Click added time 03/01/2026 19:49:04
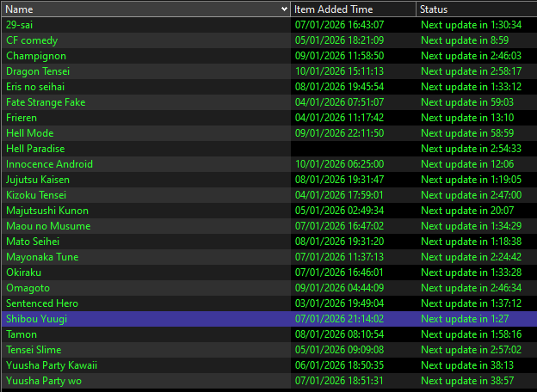Viewport: 537px width, 392px height. [x=339, y=303]
